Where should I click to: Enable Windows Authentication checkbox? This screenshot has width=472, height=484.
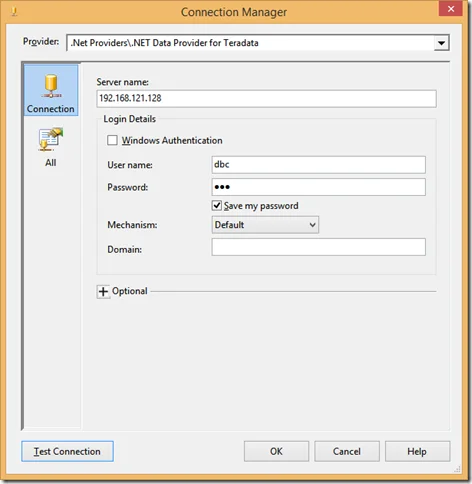pos(112,140)
